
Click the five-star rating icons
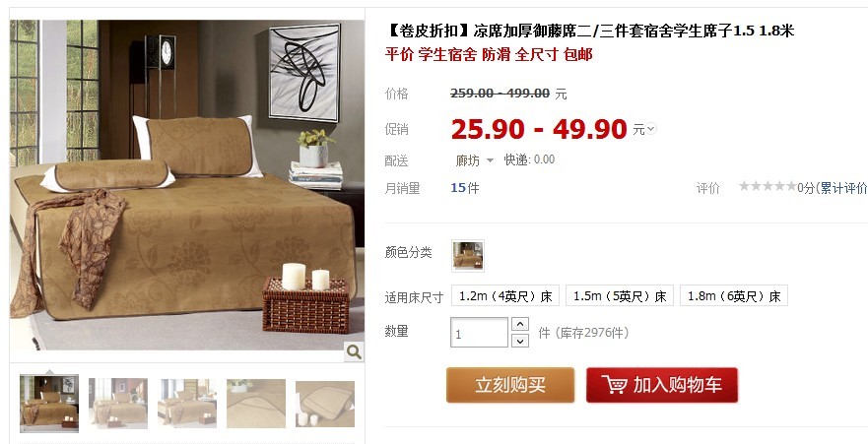tap(768, 186)
